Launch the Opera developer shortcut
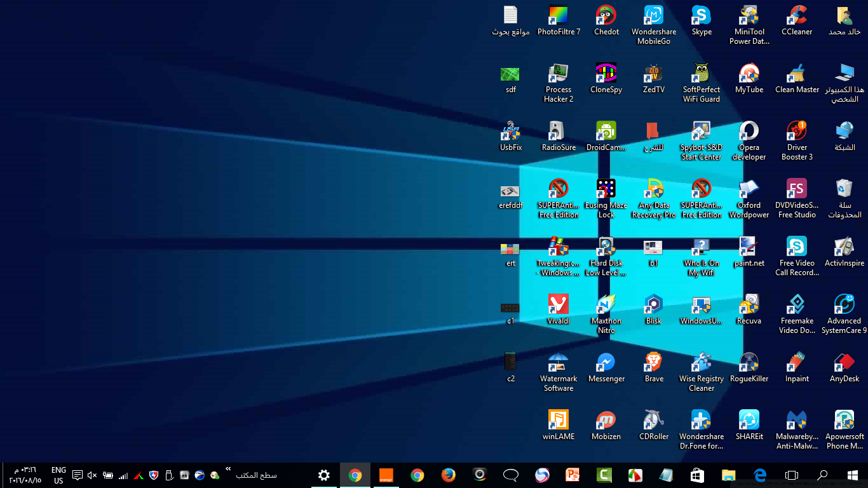 749,141
